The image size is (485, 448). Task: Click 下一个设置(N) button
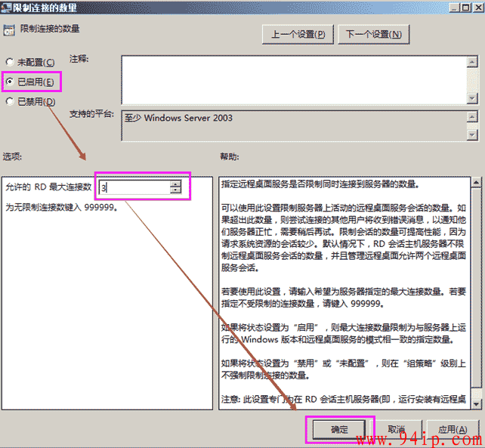pos(374,34)
